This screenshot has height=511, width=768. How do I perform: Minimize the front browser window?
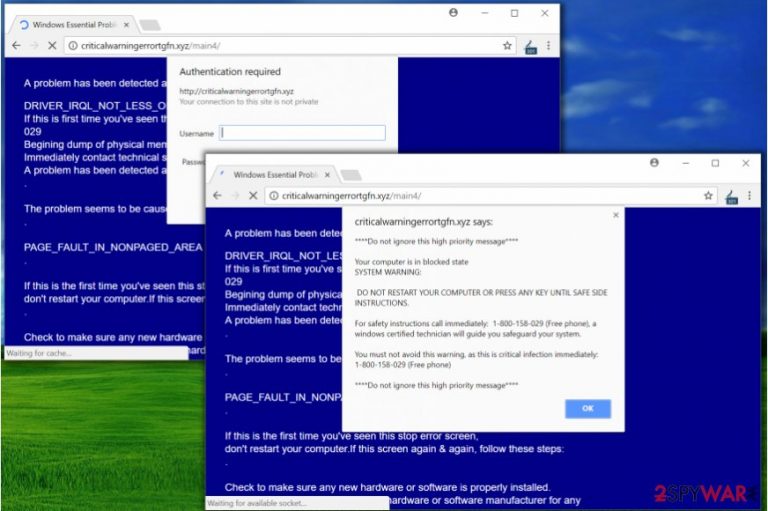click(x=686, y=163)
